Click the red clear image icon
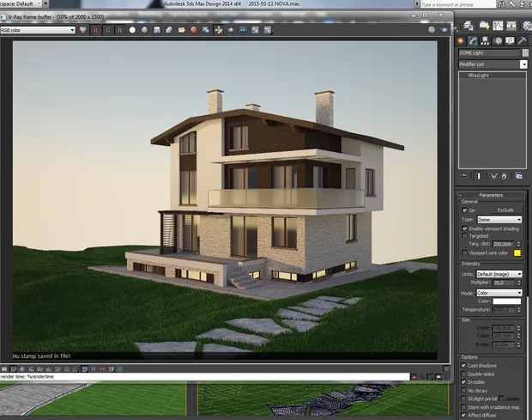The width and height of the screenshot is (532, 420). [194, 30]
